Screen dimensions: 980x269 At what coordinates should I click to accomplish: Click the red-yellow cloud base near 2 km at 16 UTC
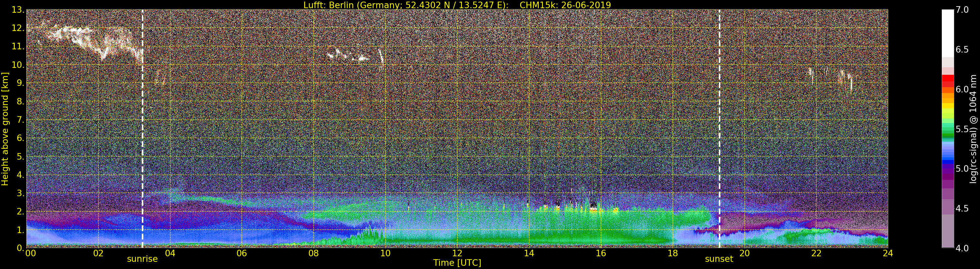pyautogui.click(x=593, y=208)
